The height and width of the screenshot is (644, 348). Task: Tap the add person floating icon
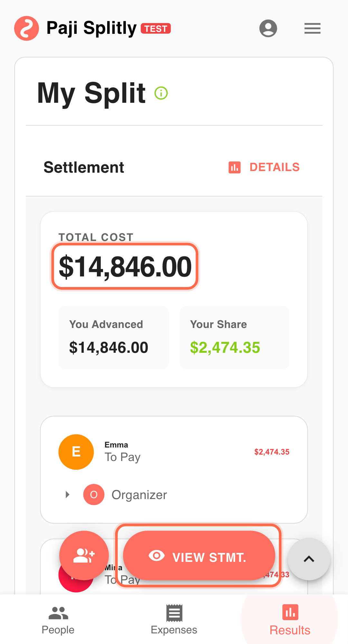tap(84, 555)
